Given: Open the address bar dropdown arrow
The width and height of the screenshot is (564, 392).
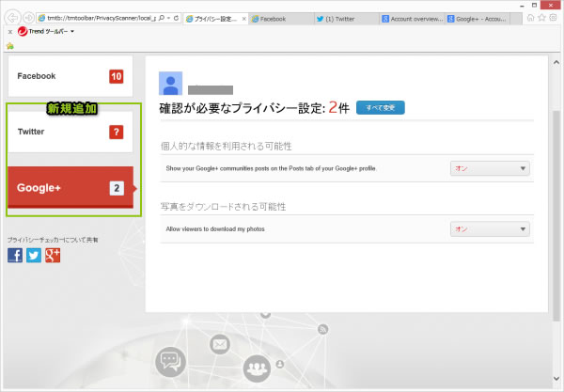Looking at the screenshot, I should (168, 18).
